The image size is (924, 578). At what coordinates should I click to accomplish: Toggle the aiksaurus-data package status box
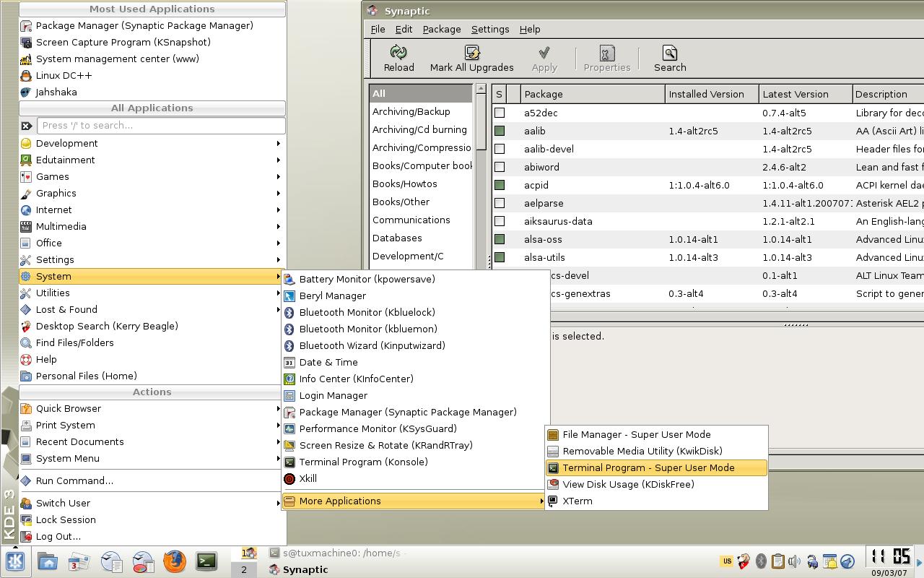pyautogui.click(x=500, y=221)
